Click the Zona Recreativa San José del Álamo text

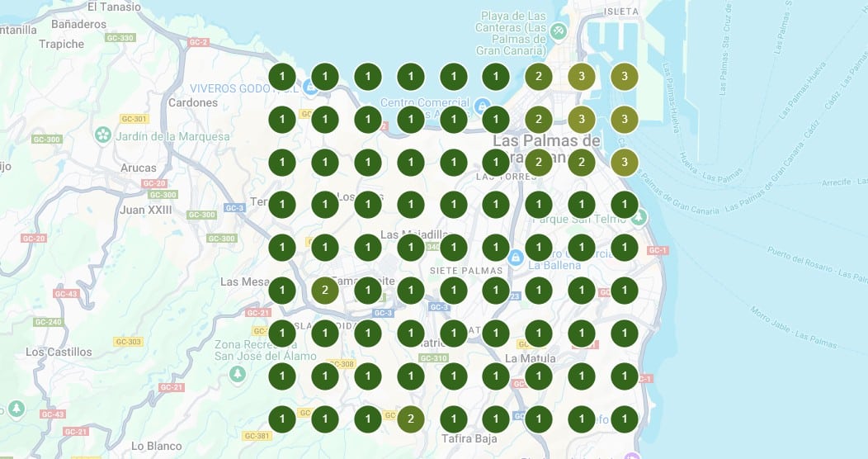pyautogui.click(x=265, y=350)
